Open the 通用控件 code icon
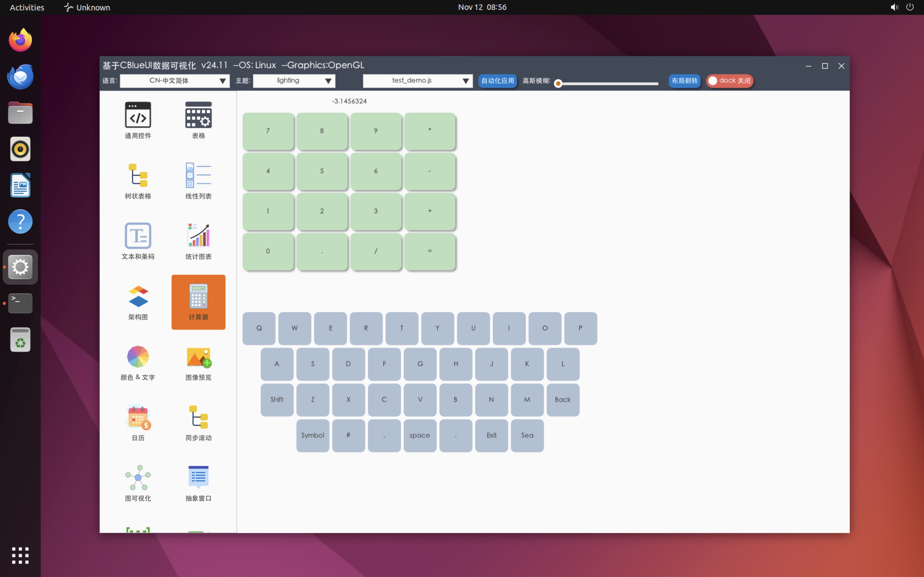Screen dimensions: 924x577 pyautogui.click(x=138, y=115)
